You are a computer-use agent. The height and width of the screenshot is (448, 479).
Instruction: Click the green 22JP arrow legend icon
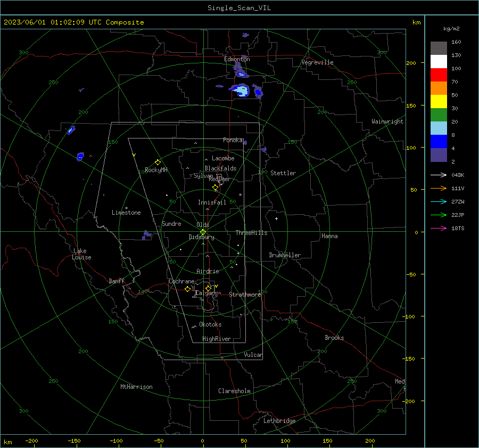pyautogui.click(x=439, y=215)
